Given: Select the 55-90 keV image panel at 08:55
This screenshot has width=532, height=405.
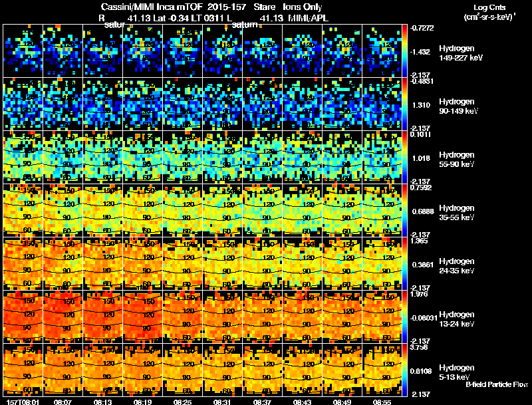Looking at the screenshot, I should (382, 158).
